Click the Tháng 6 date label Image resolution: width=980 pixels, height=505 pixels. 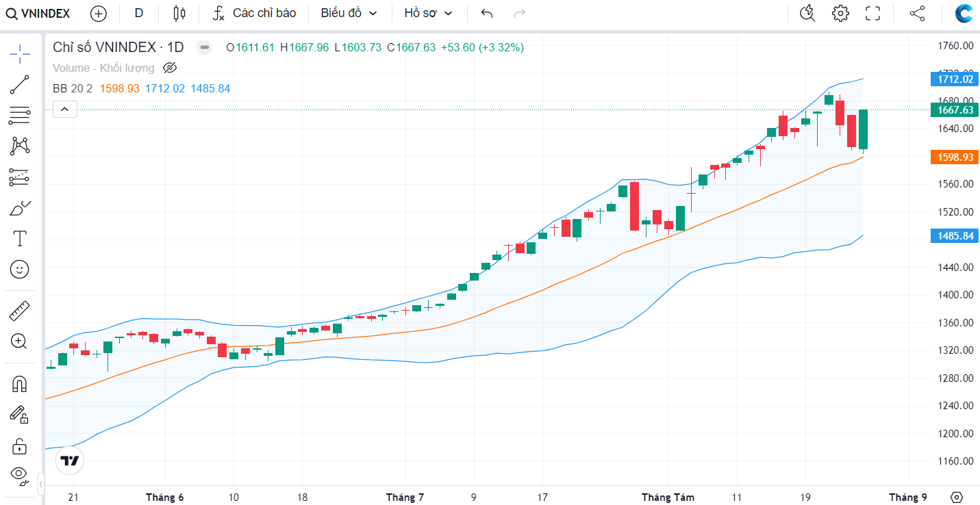click(164, 497)
